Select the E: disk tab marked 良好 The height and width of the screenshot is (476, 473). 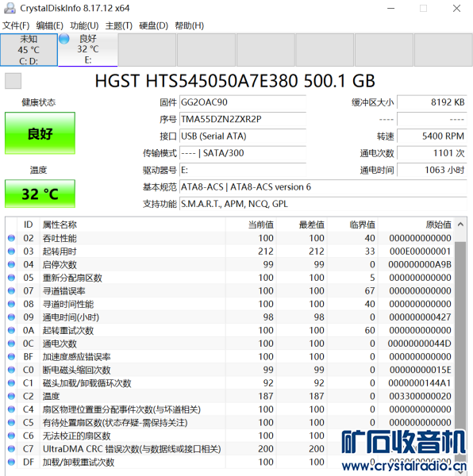[88, 49]
